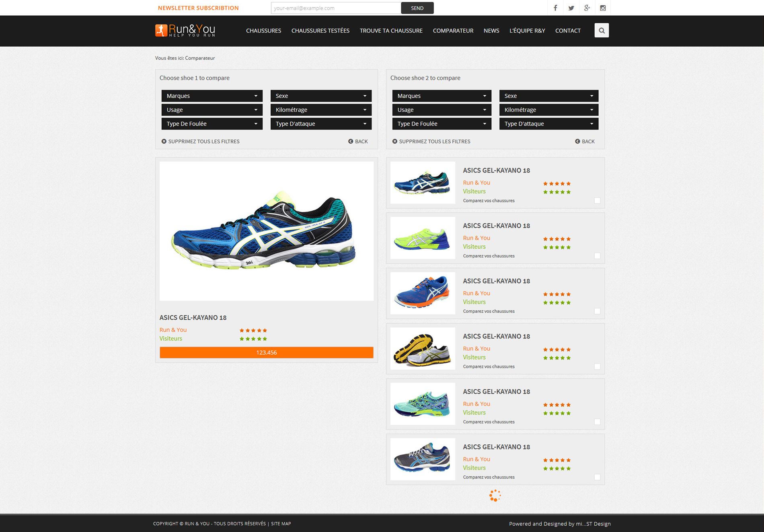Click the large featured shoe image
The height and width of the screenshot is (532, 764).
[x=267, y=231]
